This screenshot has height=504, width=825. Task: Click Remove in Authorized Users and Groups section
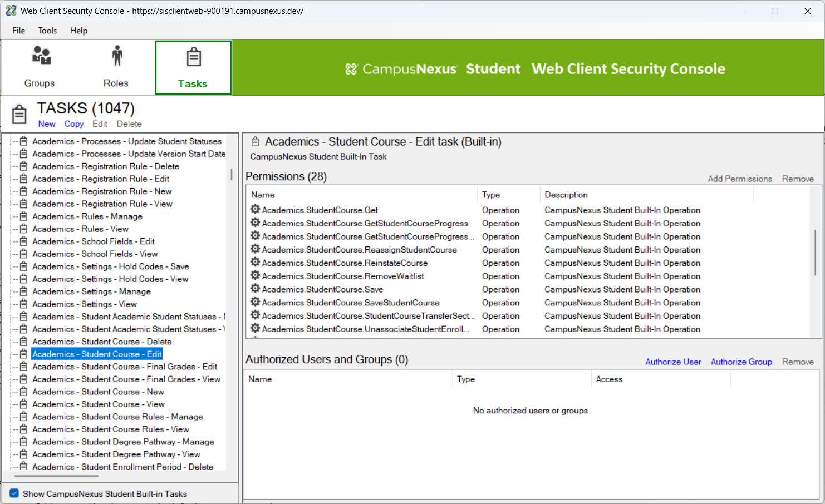click(x=798, y=362)
